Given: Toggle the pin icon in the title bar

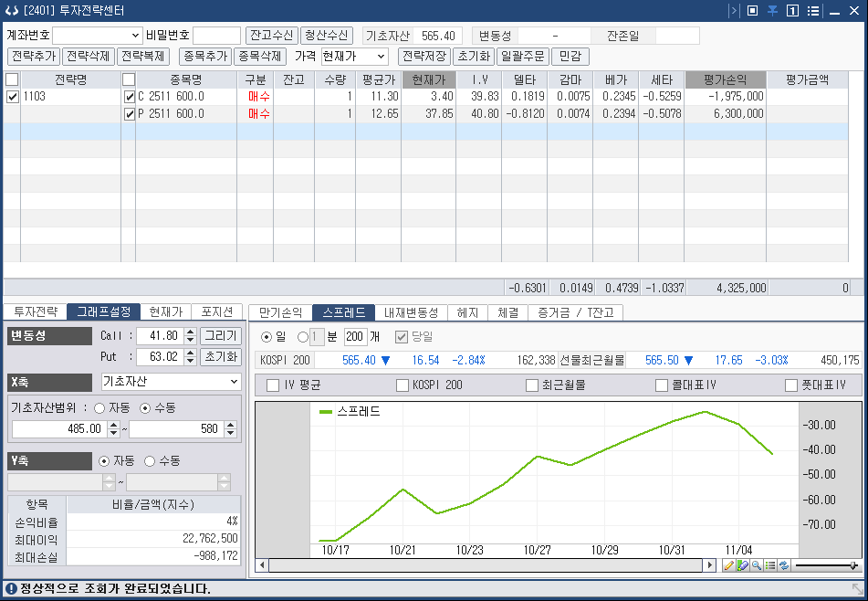Looking at the screenshot, I should click(772, 11).
